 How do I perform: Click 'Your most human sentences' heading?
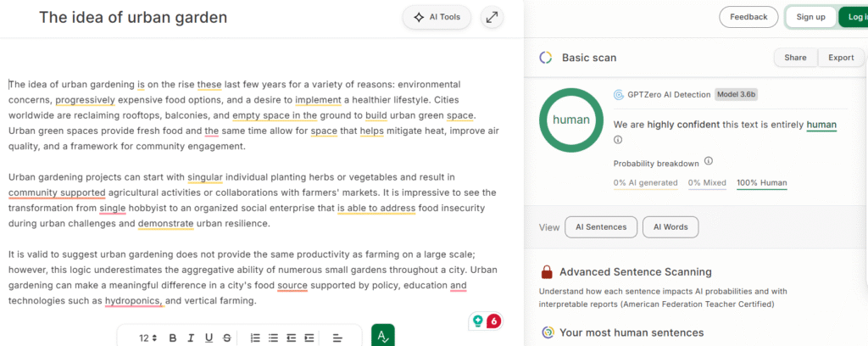click(632, 332)
